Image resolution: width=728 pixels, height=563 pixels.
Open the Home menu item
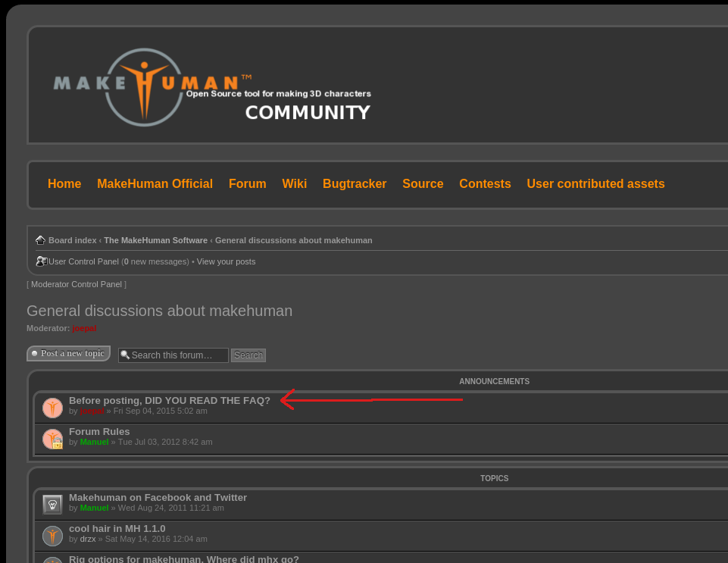click(64, 184)
